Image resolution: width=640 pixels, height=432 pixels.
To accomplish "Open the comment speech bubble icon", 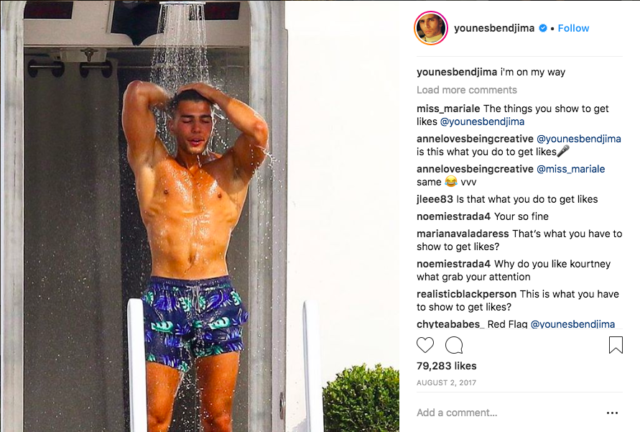I will [x=454, y=345].
